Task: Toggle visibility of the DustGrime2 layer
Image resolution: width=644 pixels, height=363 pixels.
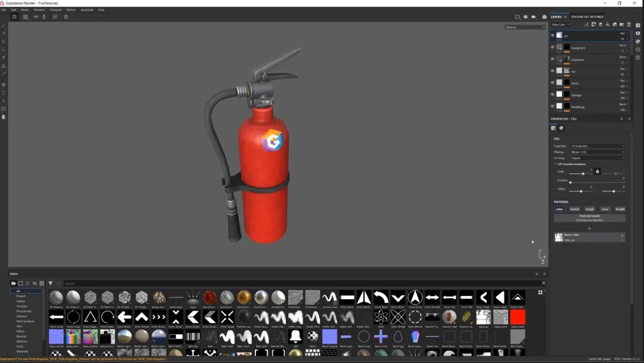Action: tap(552, 47)
